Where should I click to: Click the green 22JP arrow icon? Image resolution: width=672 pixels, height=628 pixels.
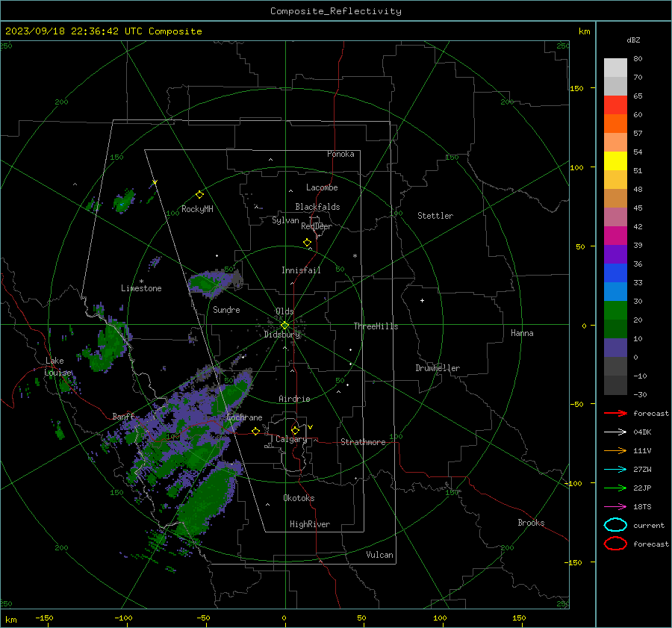(615, 488)
